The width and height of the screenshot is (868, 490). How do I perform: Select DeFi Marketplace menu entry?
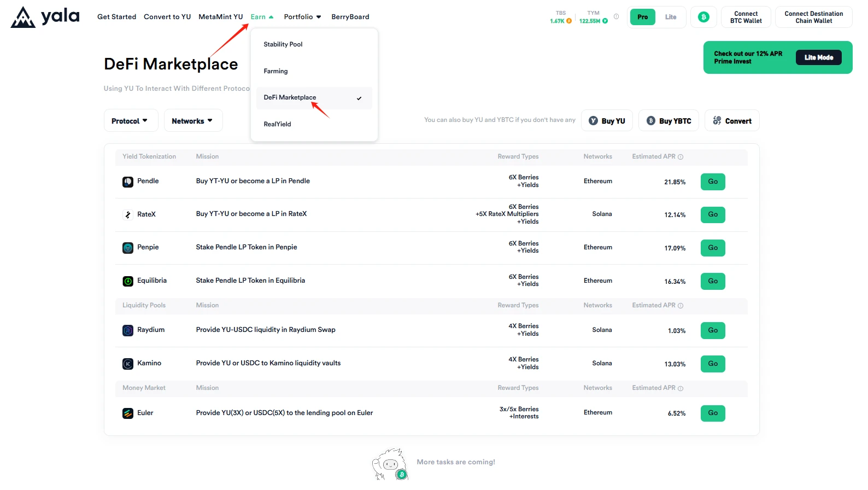pos(314,98)
